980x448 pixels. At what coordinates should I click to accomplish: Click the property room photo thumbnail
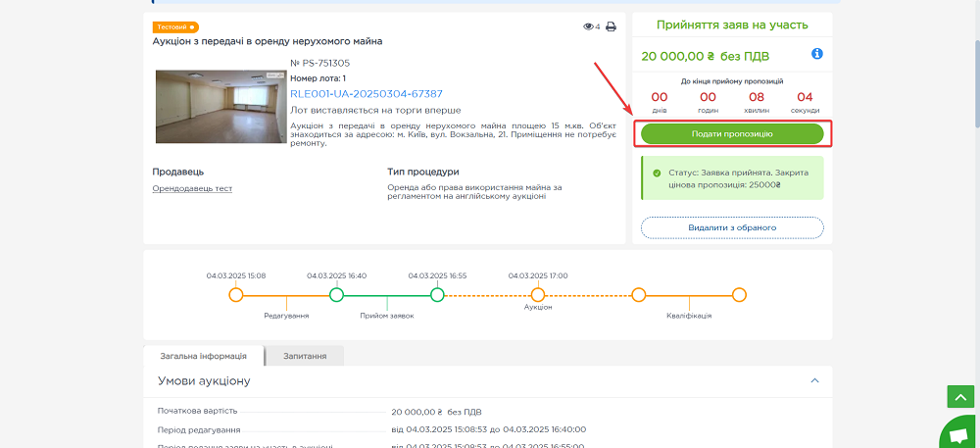(x=220, y=107)
